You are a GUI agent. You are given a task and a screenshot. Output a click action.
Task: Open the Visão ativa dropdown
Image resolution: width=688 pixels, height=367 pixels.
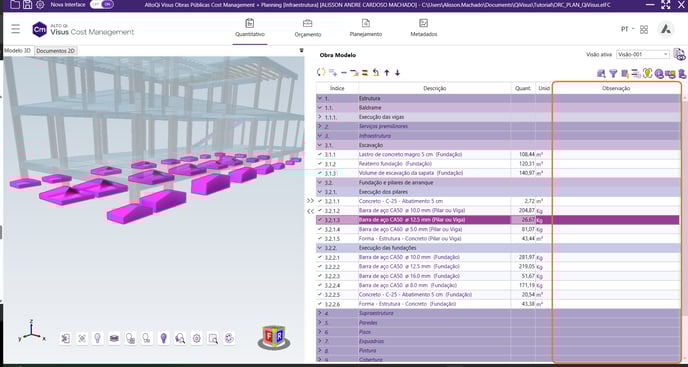pos(643,54)
